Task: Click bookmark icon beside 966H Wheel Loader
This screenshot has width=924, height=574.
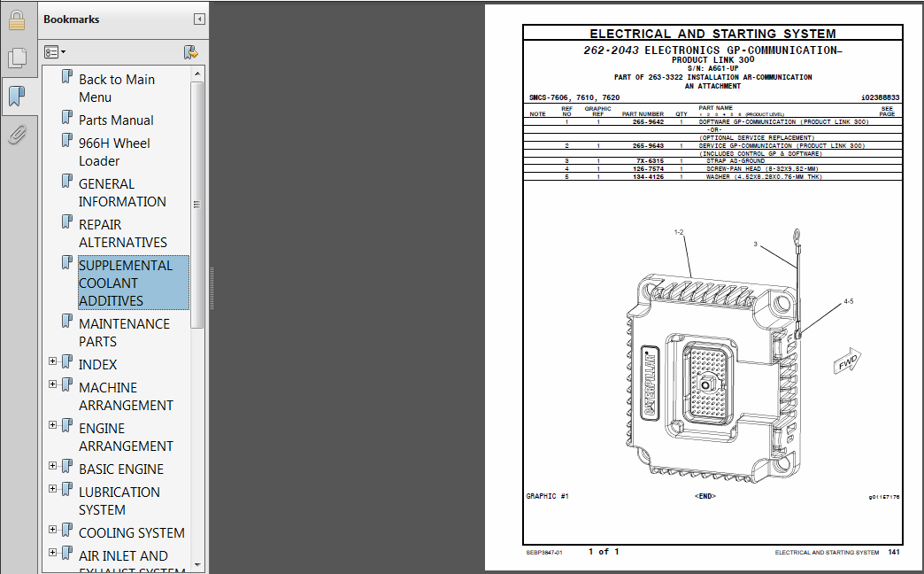Action: pos(68,141)
